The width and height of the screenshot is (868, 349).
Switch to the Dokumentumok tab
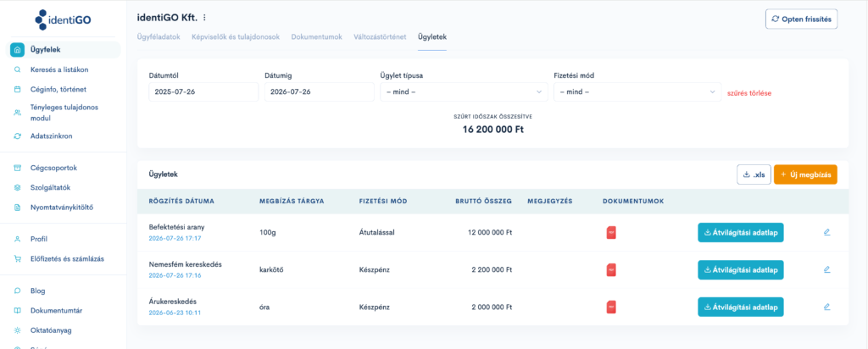coord(317,37)
